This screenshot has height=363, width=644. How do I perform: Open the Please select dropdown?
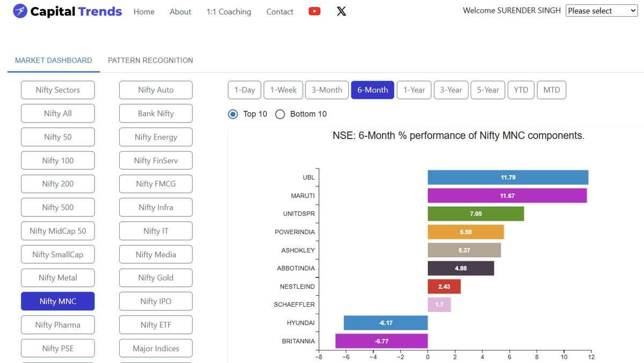pyautogui.click(x=602, y=11)
